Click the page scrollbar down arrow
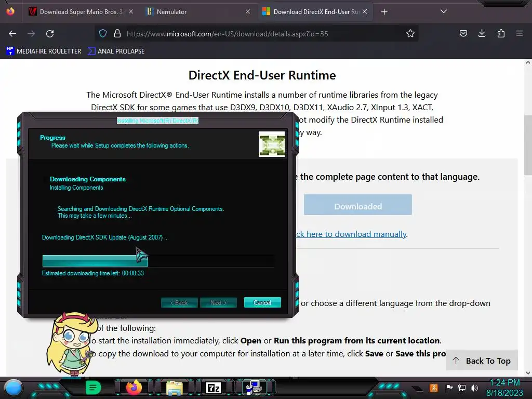Screen dimensions: 532x399 coord(528,373)
